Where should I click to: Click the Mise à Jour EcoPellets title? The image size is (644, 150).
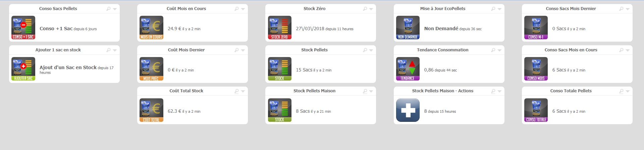coord(443,9)
